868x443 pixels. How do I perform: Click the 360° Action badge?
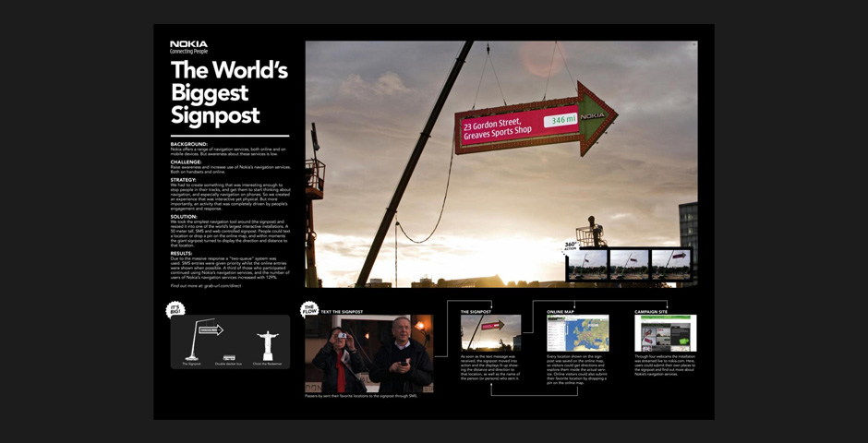coord(572,246)
